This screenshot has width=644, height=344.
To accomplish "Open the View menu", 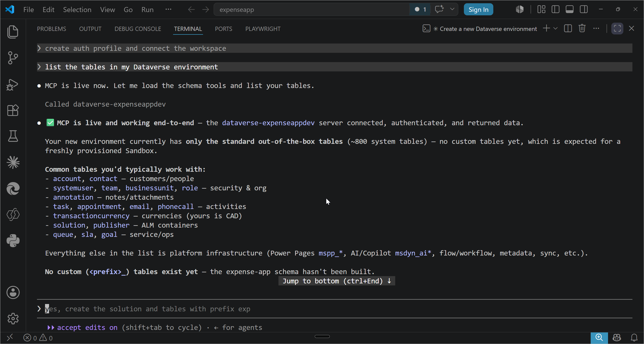I will point(107,10).
